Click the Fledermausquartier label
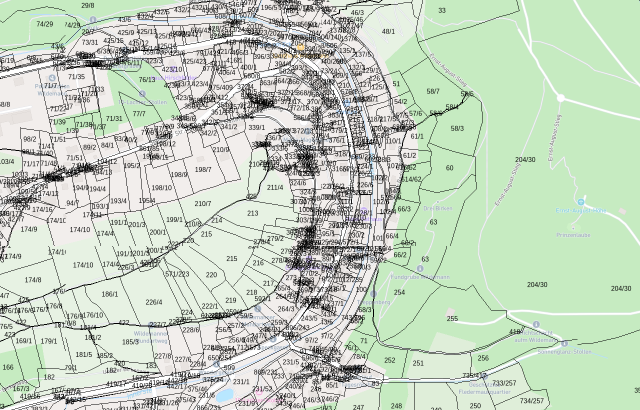This screenshot has height=410, width=640. click(x=484, y=392)
